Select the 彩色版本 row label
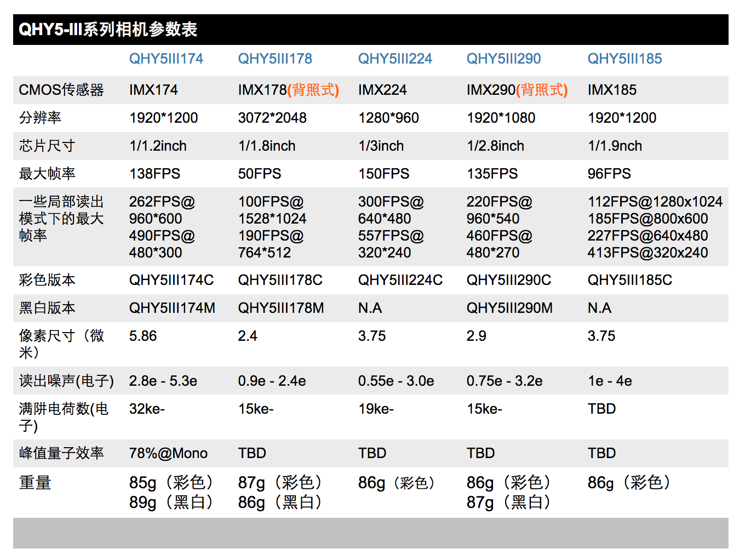This screenshot has width=745, height=560. (x=47, y=280)
